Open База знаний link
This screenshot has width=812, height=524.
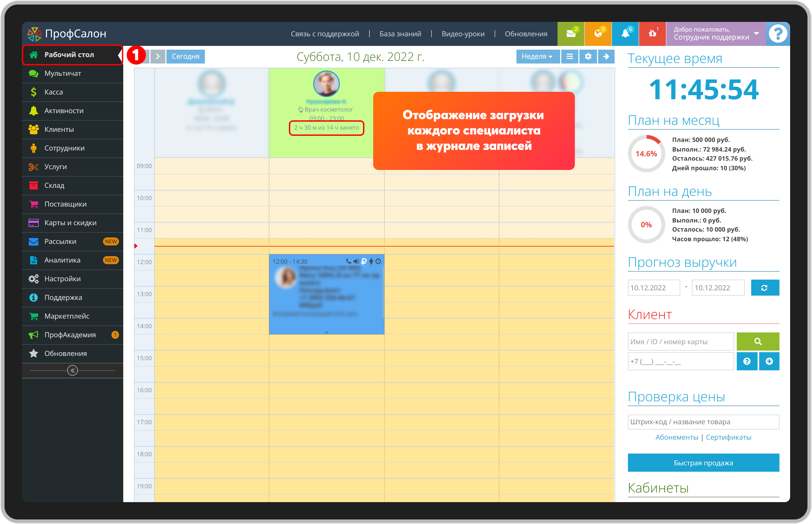400,34
